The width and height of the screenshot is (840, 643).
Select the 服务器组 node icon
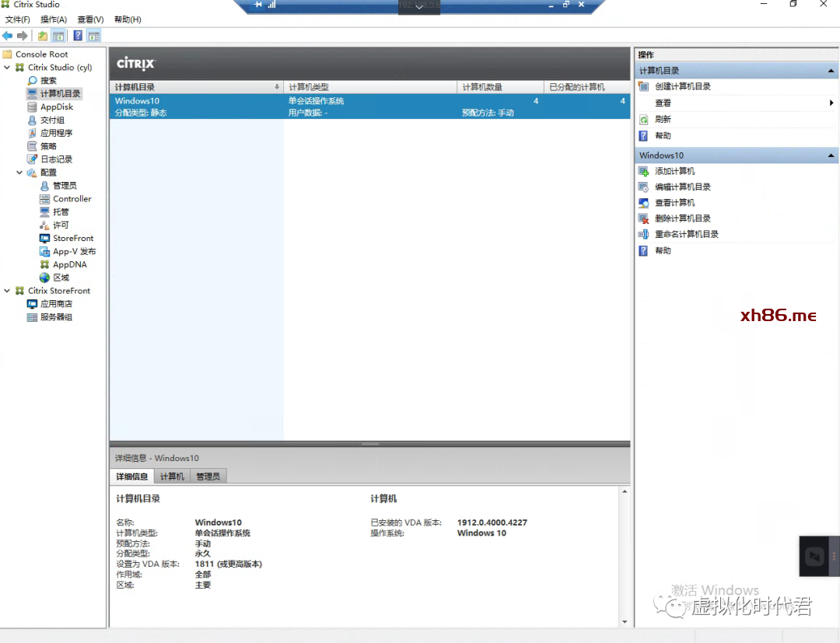coord(32,317)
